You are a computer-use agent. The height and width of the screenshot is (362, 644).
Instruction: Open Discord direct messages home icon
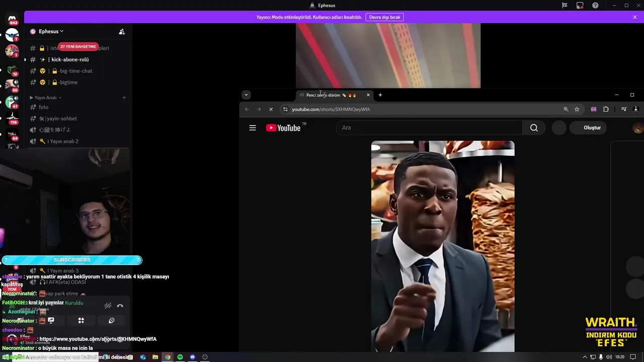click(x=12, y=19)
